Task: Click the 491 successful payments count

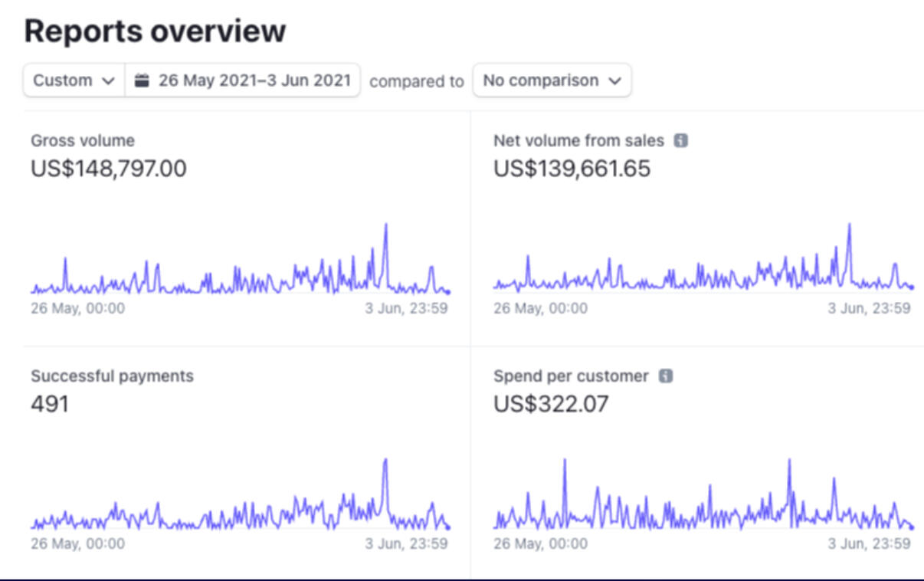Action: pos(50,404)
